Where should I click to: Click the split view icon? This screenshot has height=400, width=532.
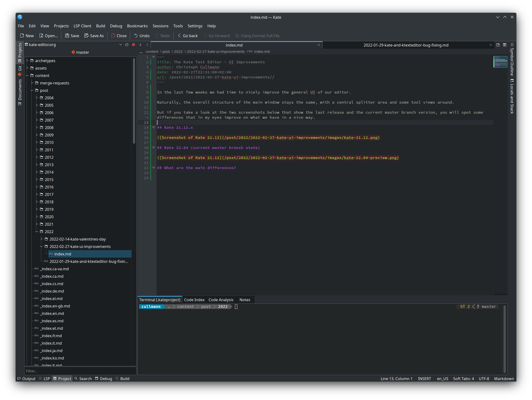click(505, 45)
